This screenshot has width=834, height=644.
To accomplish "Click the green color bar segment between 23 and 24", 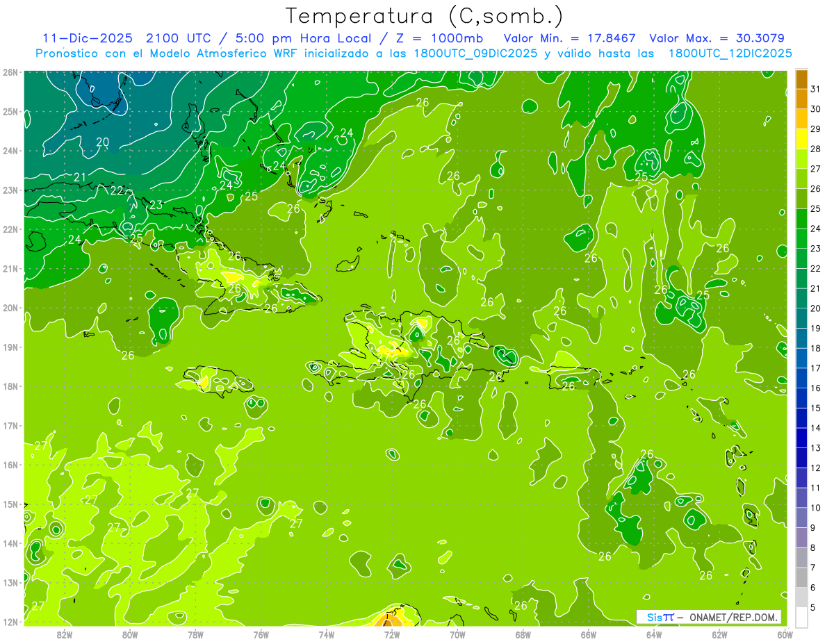I will [x=801, y=238].
